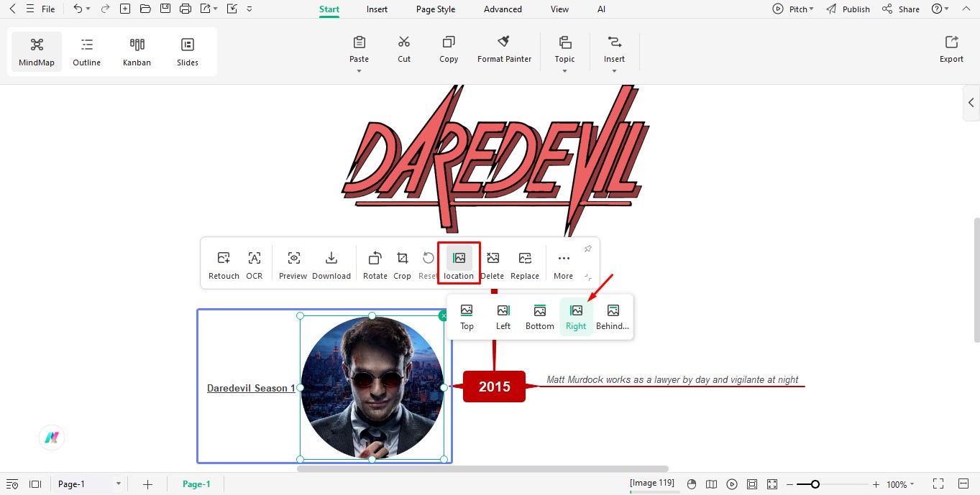
Task: Open the View tab
Action: [559, 9]
